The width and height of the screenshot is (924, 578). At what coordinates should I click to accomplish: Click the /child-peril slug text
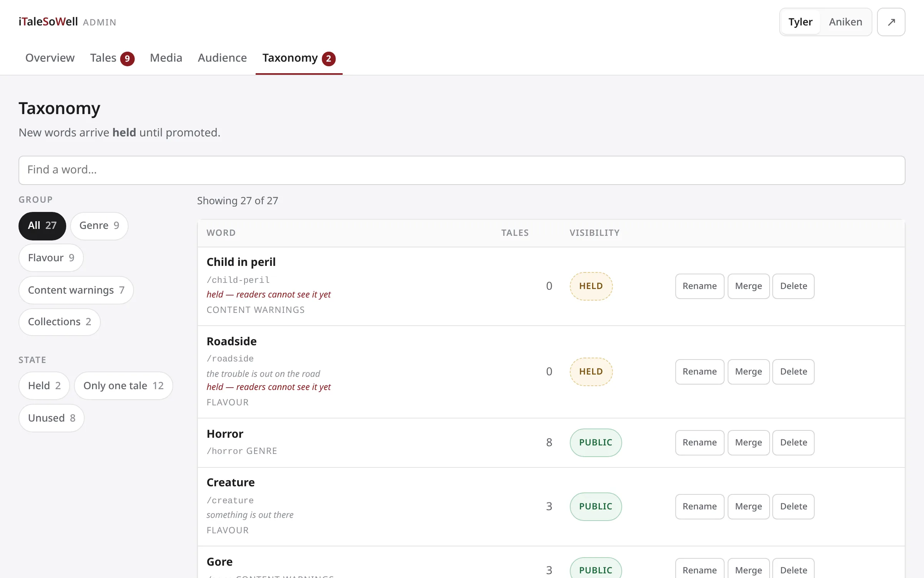(x=238, y=280)
